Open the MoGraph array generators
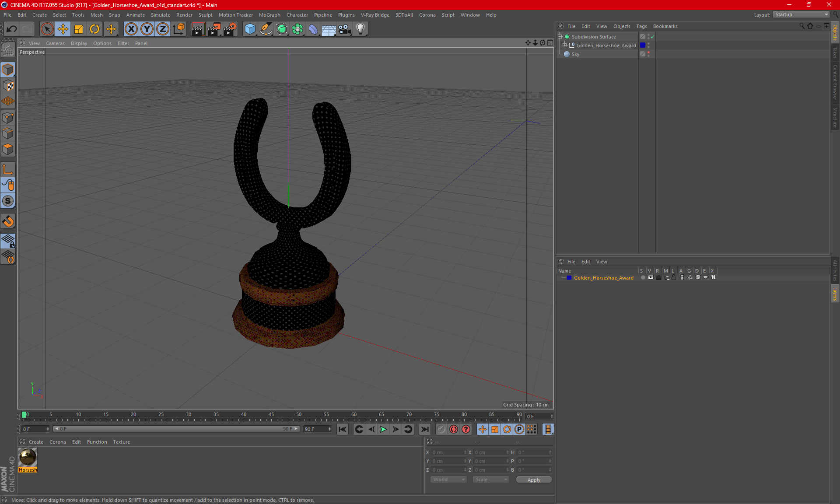Image resolution: width=840 pixels, height=504 pixels. pyautogui.click(x=297, y=29)
